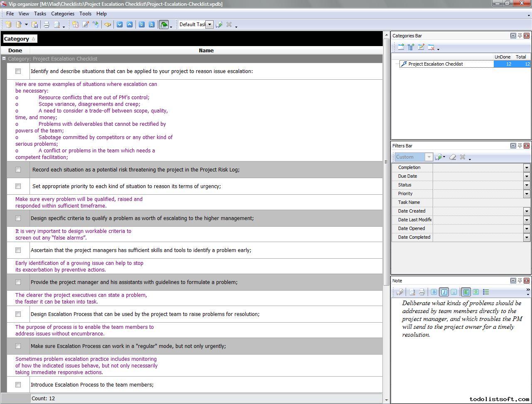532x404 pixels.
Task: Expand the Default Task combo box
Action: pos(210,24)
